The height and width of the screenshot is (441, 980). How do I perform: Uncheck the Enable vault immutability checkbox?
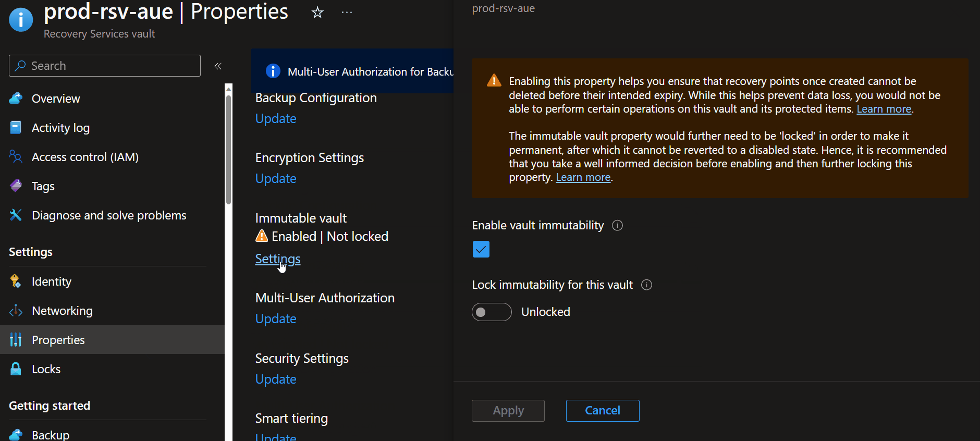[481, 249]
